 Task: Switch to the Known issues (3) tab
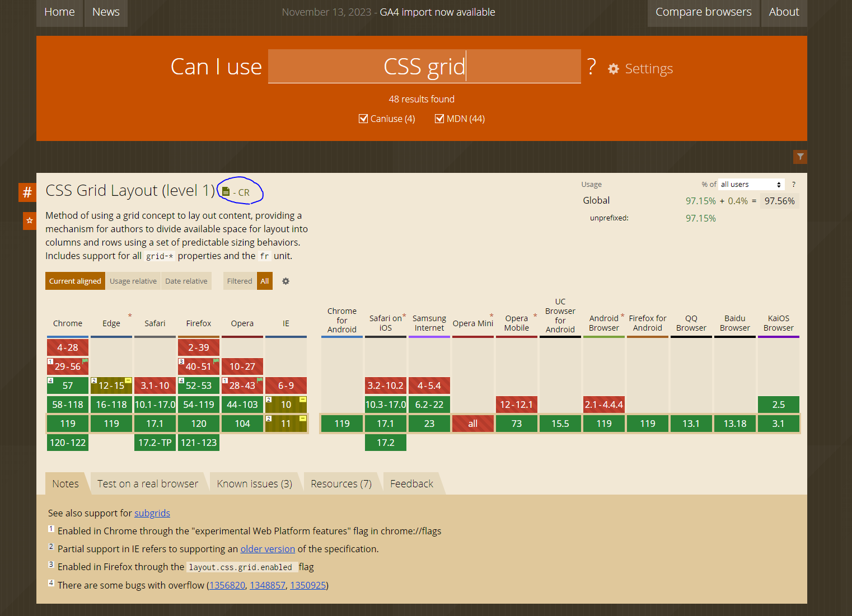point(254,483)
